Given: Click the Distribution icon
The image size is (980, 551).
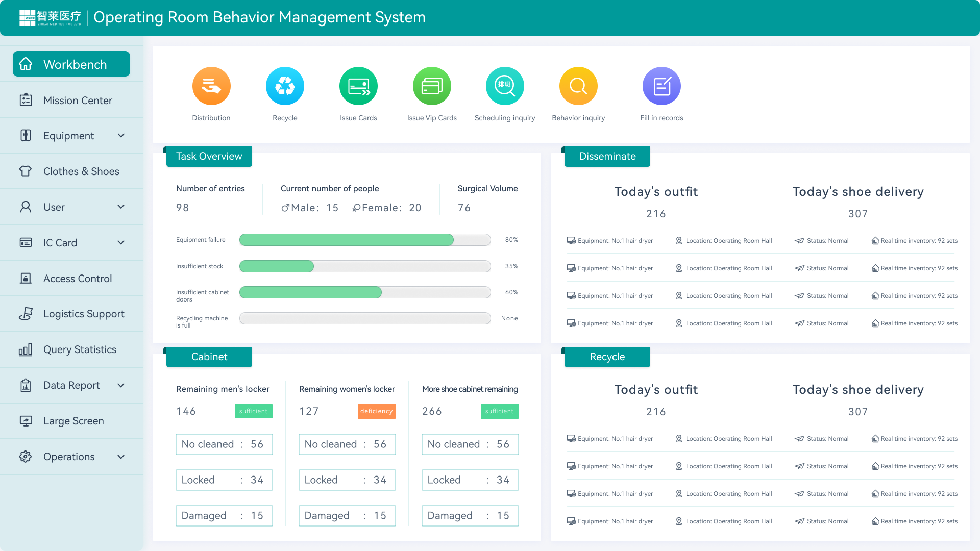Looking at the screenshot, I should pyautogui.click(x=211, y=86).
